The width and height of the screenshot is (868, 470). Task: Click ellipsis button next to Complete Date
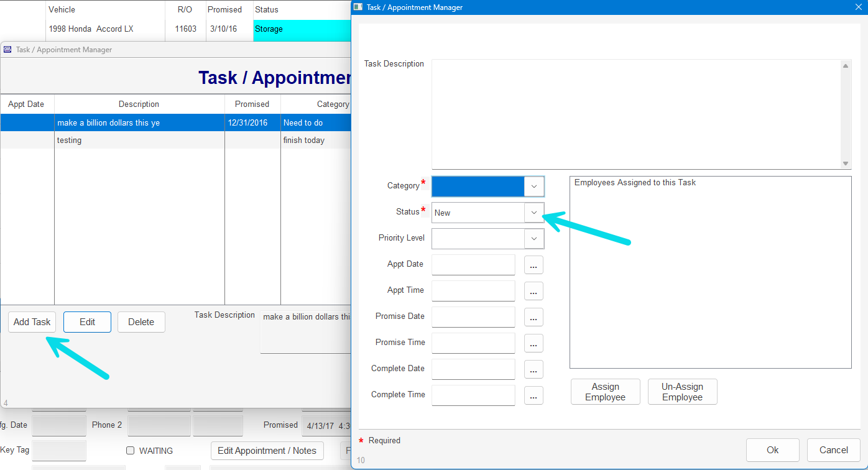(533, 369)
